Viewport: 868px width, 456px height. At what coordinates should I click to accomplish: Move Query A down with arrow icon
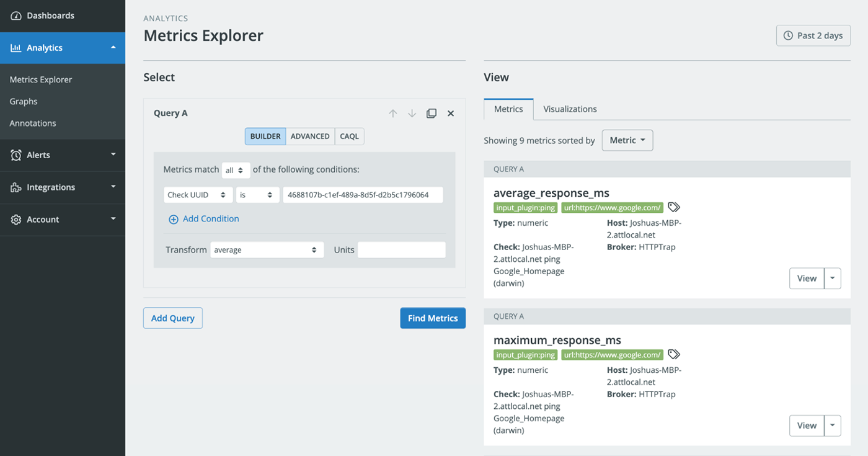pyautogui.click(x=412, y=114)
